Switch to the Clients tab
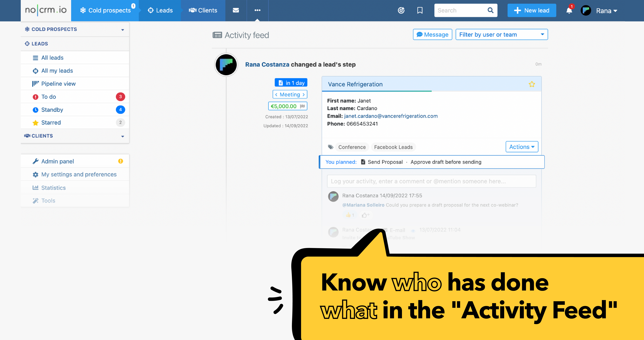This screenshot has width=644, height=340. pyautogui.click(x=203, y=10)
